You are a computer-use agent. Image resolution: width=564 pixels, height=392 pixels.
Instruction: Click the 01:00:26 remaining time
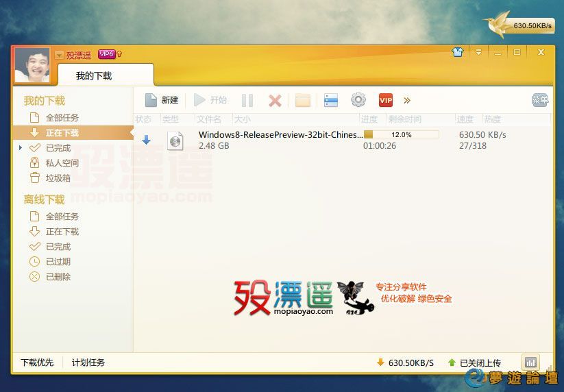pyautogui.click(x=380, y=146)
